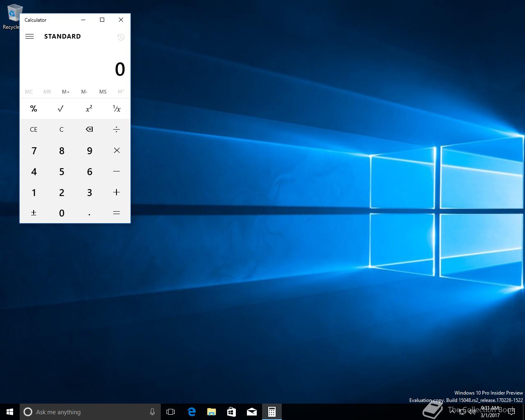The image size is (525, 420).
Task: Click the MS memory store button
Action: 103,91
